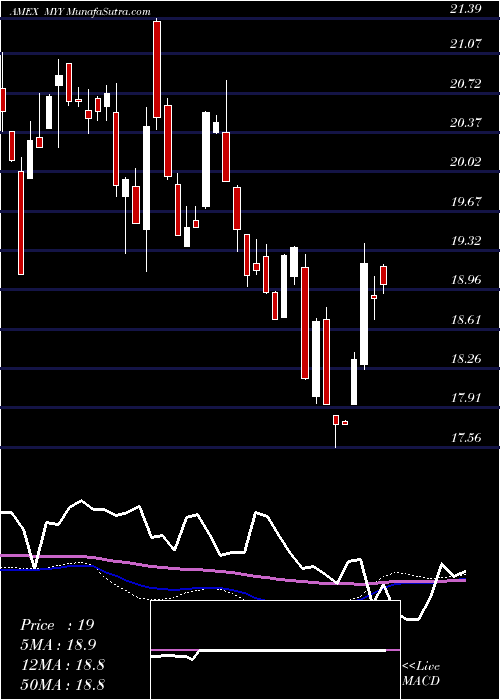Click the Price : 19 readout
Screen dimensions: 500x700
[x=57, y=625]
